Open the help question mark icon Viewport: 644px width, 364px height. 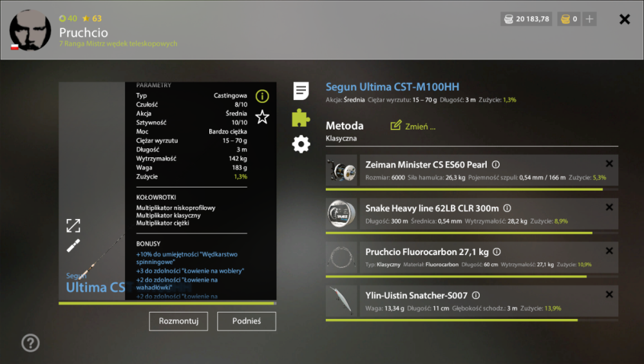click(30, 343)
